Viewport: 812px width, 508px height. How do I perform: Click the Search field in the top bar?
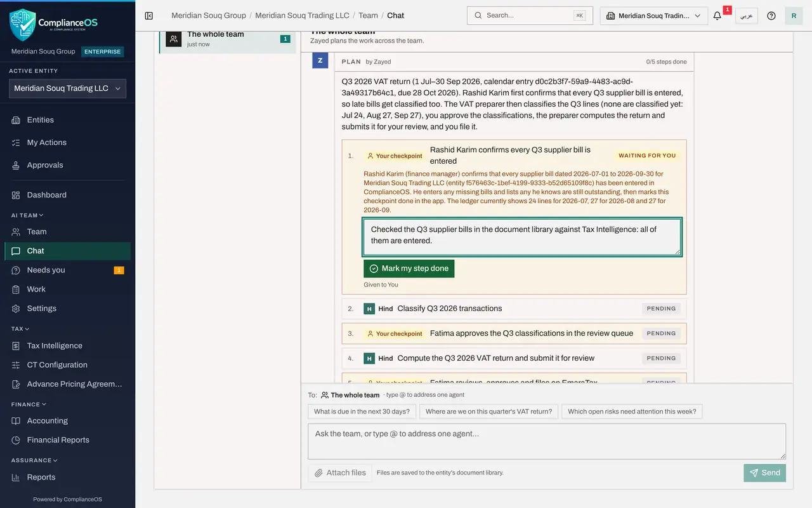point(530,16)
